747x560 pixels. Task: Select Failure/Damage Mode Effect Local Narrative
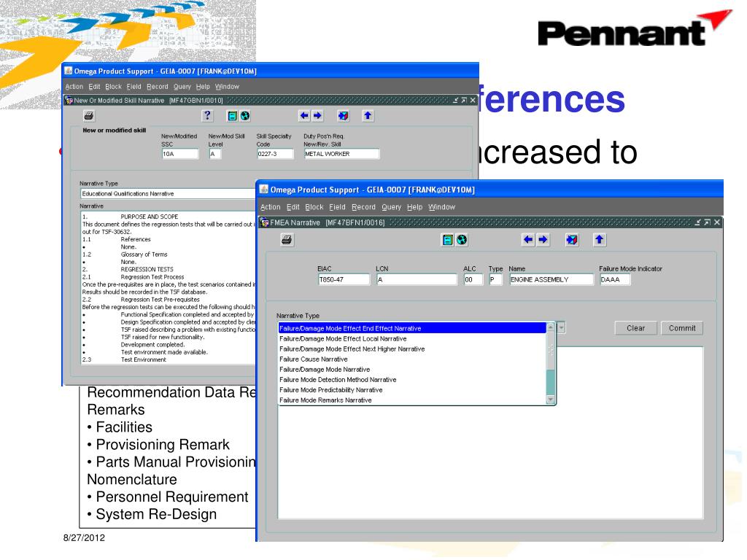tap(412, 338)
